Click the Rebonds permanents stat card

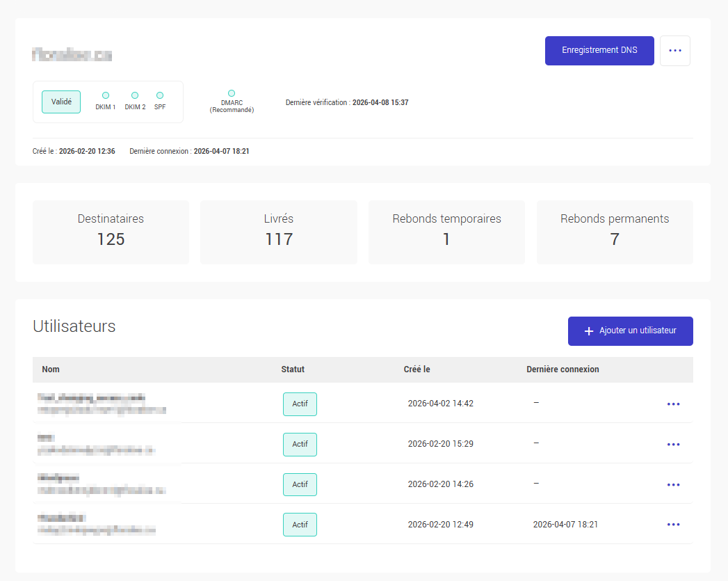pyautogui.click(x=615, y=232)
